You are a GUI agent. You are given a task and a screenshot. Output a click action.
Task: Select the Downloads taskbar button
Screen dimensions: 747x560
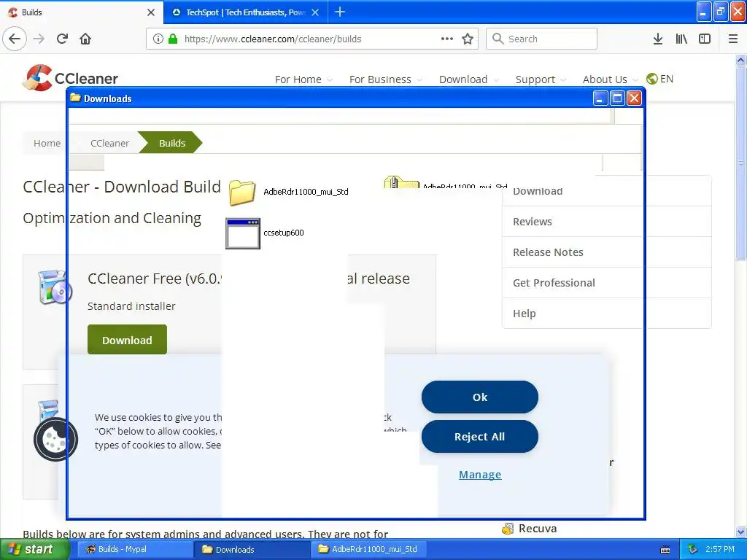[x=252, y=550]
